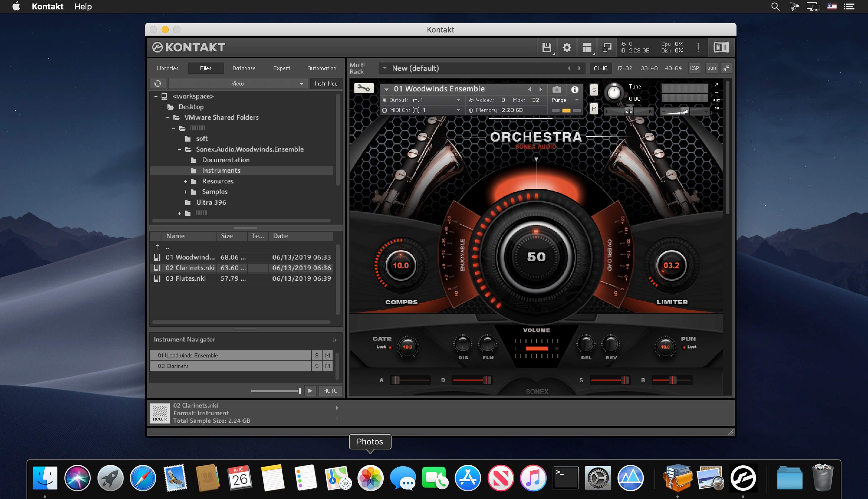Click the Tune knob
This screenshot has width=868, height=499.
(614, 93)
